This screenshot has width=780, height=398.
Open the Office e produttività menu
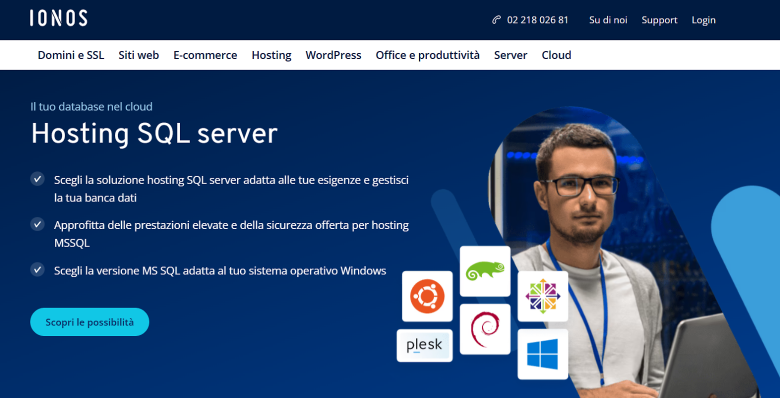428,55
